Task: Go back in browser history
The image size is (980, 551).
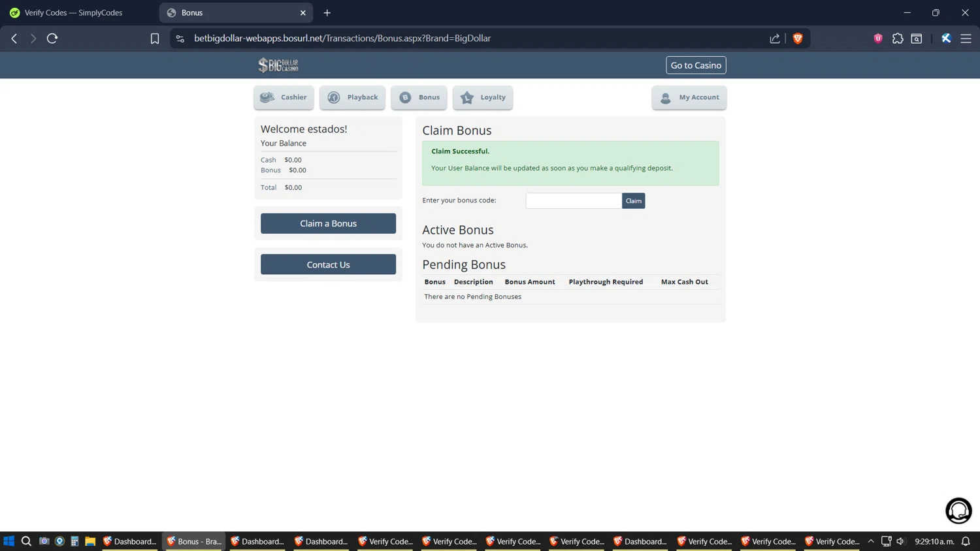Action: [14, 39]
